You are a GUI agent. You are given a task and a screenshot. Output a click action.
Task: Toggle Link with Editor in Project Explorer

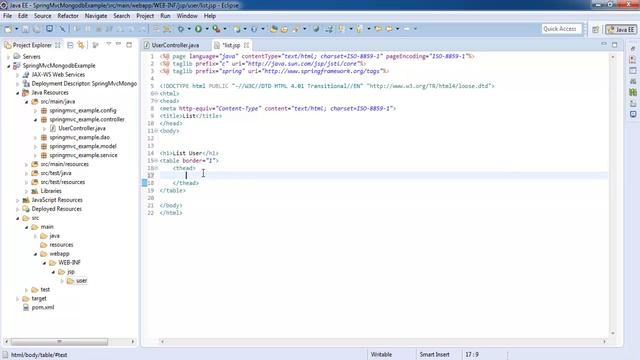click(x=81, y=45)
